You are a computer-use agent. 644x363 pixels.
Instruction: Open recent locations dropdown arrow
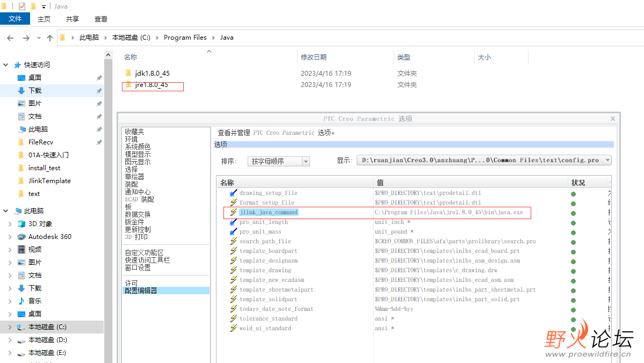pos(39,38)
